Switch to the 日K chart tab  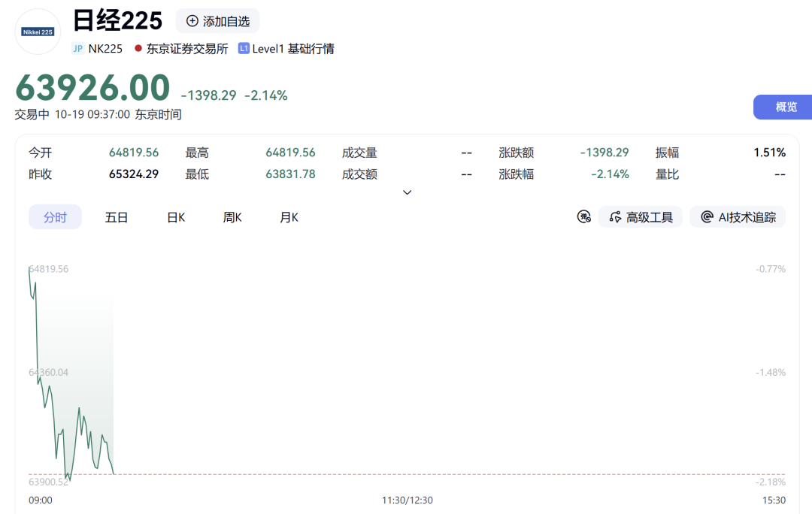(x=175, y=217)
